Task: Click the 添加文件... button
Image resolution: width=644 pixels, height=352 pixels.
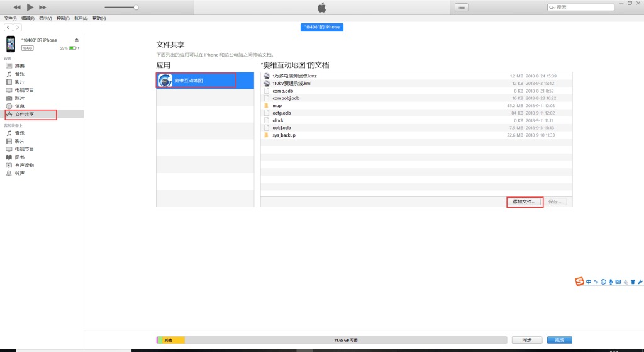Action: pos(525,202)
